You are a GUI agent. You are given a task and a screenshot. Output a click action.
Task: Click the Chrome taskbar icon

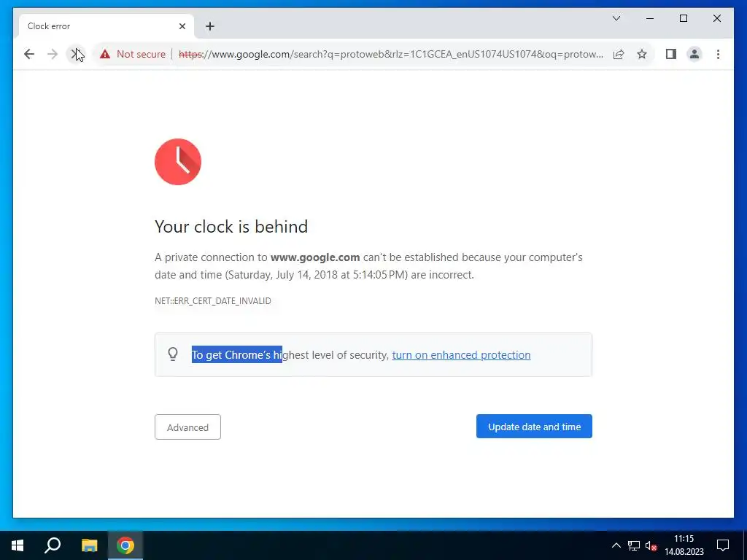click(x=125, y=545)
